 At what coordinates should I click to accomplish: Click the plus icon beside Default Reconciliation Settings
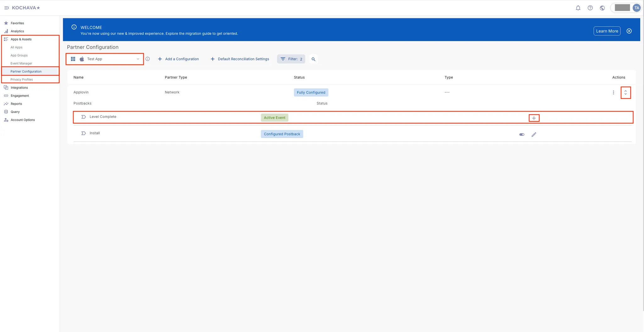[x=213, y=59]
